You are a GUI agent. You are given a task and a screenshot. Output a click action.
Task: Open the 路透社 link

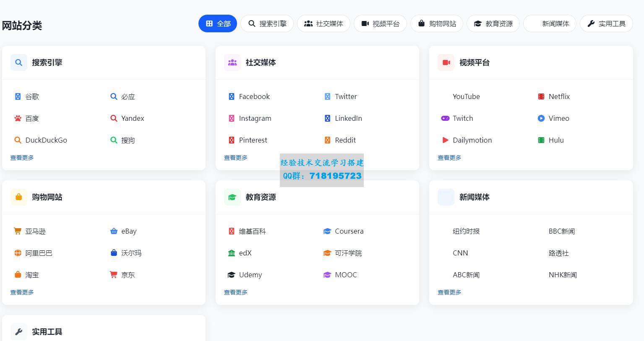coord(558,253)
